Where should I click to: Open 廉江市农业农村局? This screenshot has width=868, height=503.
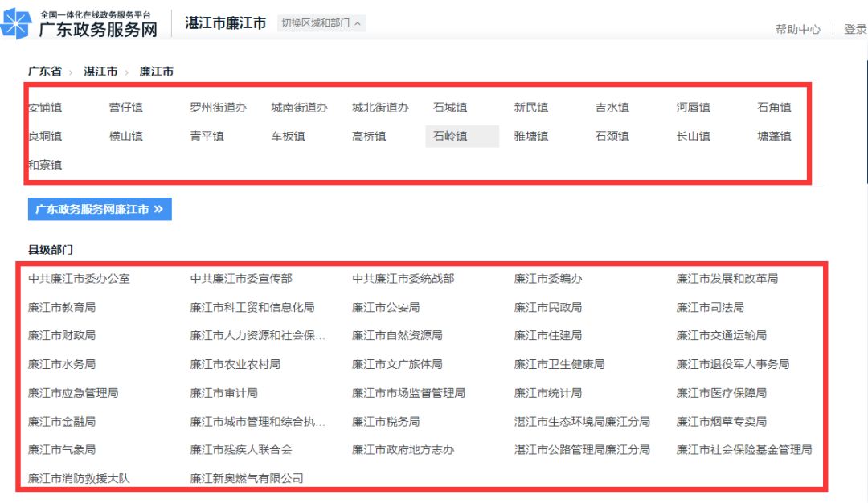235,364
